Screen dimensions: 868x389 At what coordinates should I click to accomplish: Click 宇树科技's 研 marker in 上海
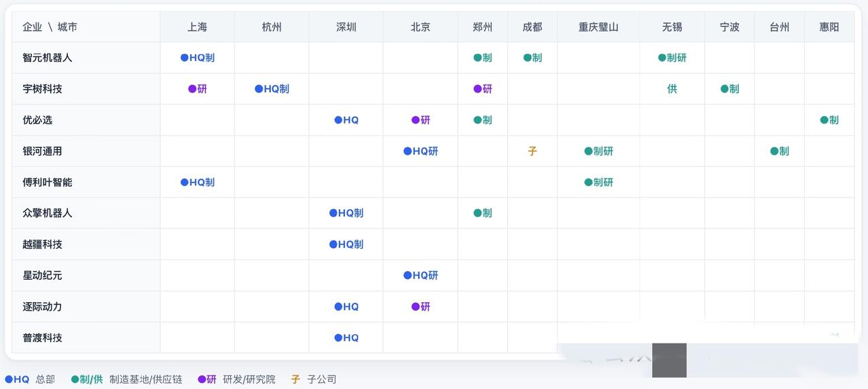[x=198, y=89]
